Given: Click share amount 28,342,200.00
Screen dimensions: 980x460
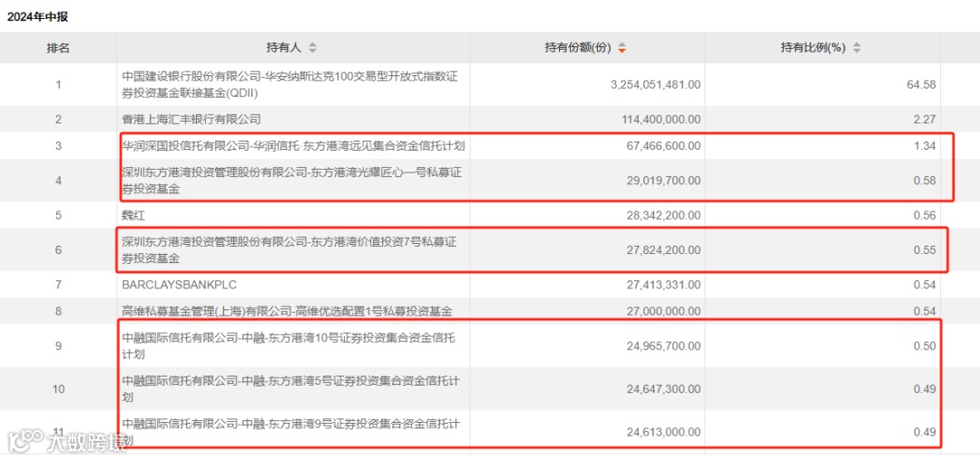Looking at the screenshot, I should (662, 216).
